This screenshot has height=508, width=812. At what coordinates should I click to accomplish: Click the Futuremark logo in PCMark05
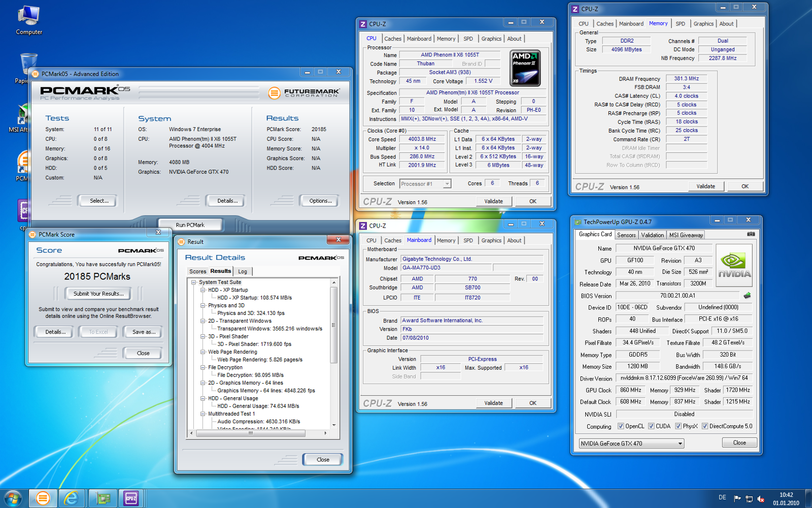pyautogui.click(x=304, y=92)
